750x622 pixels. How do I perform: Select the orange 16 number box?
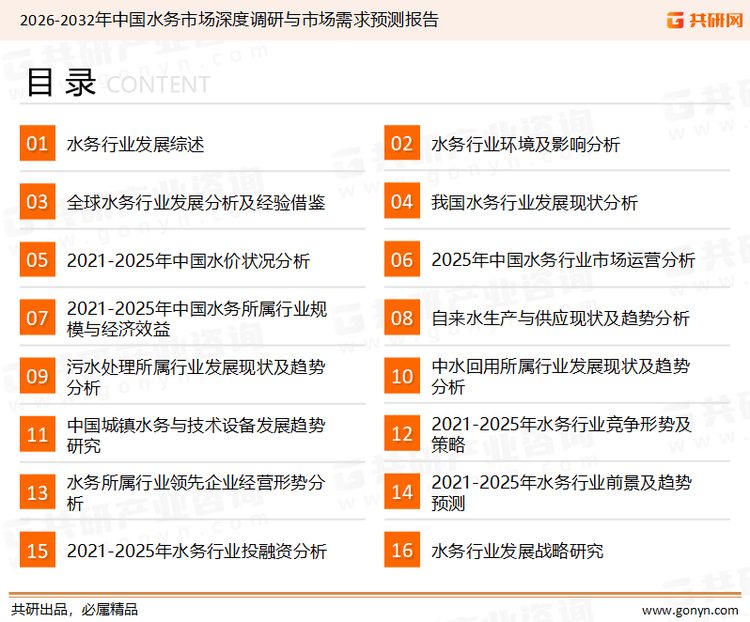pyautogui.click(x=402, y=550)
